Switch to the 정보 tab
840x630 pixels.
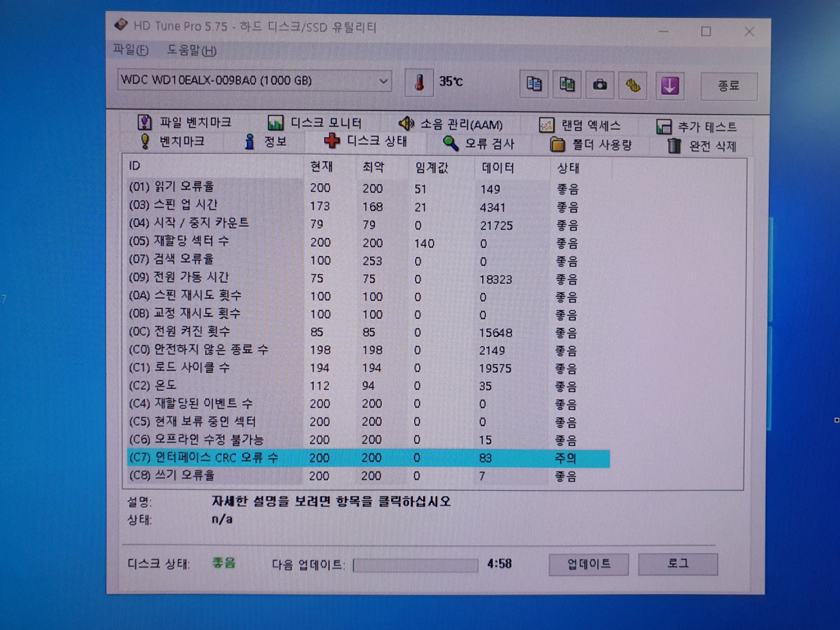point(265,142)
